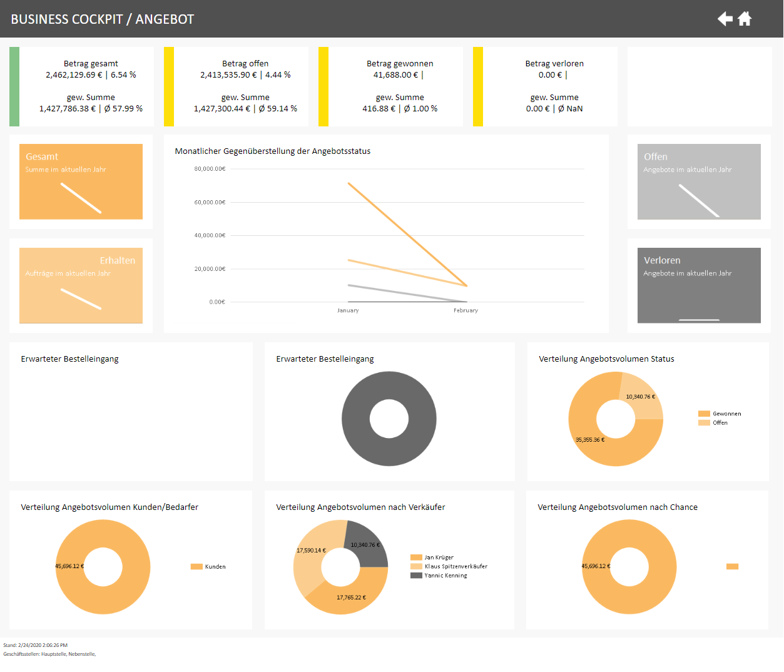784x672 pixels.
Task: Select the dark gray Verloren tile
Action: click(x=699, y=285)
